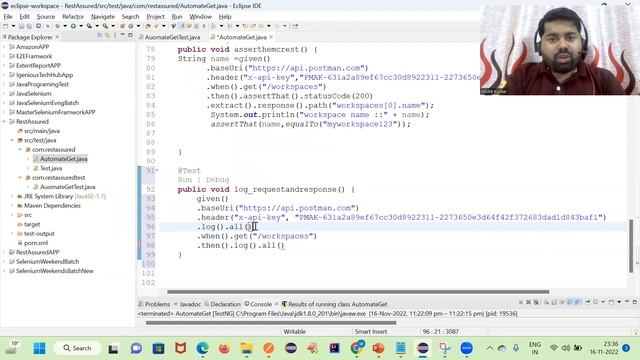Viewport: 640px width, 360px height.
Task: Open the Source menu
Action: click(x=46, y=17)
